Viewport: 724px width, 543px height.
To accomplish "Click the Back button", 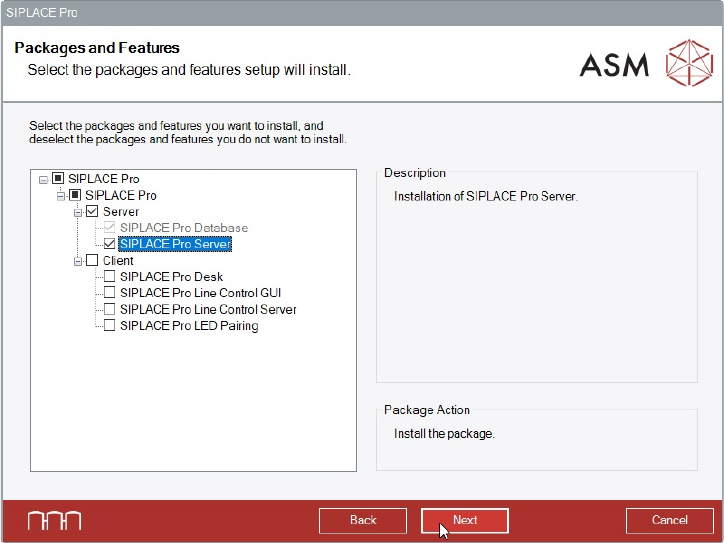I will [x=363, y=520].
